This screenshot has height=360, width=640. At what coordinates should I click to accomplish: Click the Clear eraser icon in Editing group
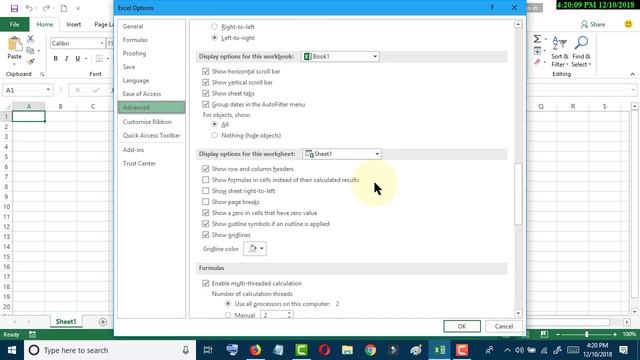pos(537,62)
